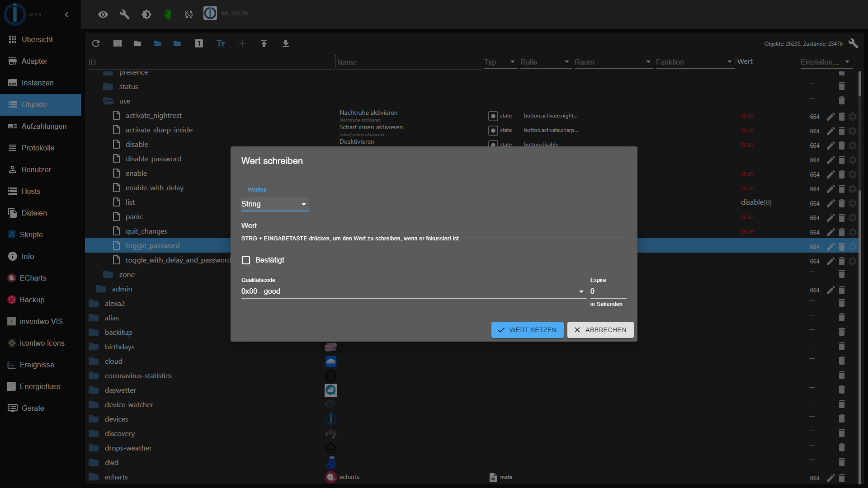
Task: Click the Name filter field
Action: pyautogui.click(x=409, y=62)
